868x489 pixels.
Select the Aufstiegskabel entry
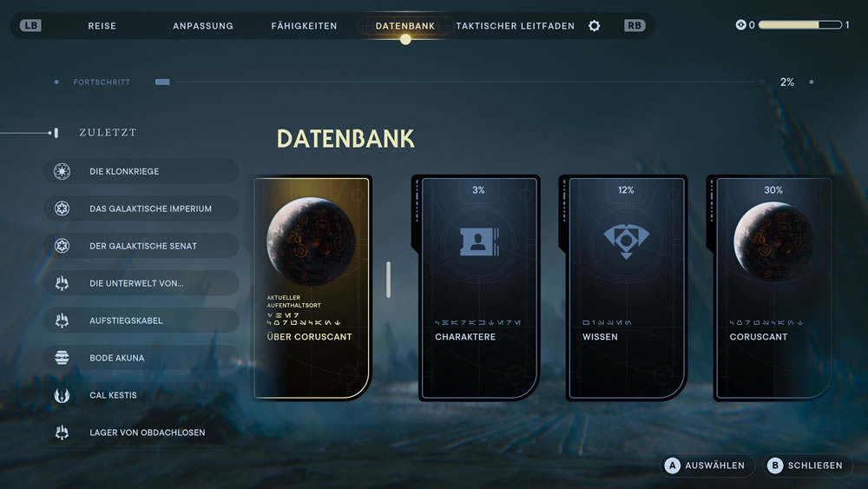pyautogui.click(x=141, y=320)
